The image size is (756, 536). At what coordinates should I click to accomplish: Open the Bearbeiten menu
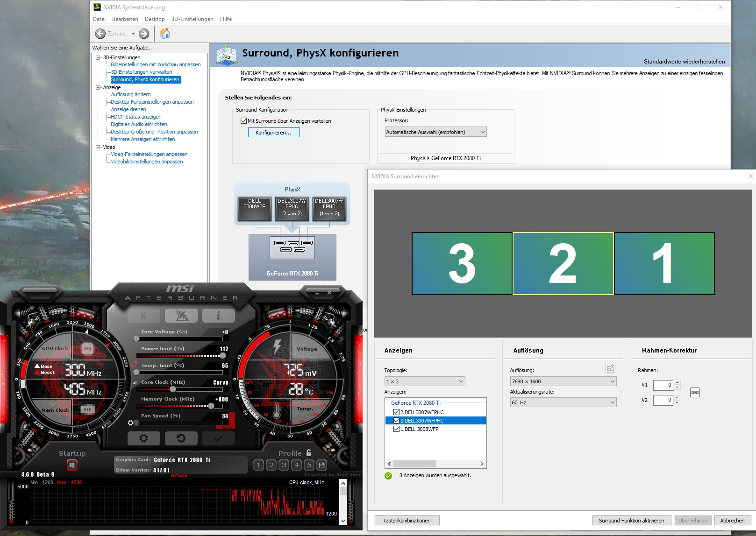(125, 19)
